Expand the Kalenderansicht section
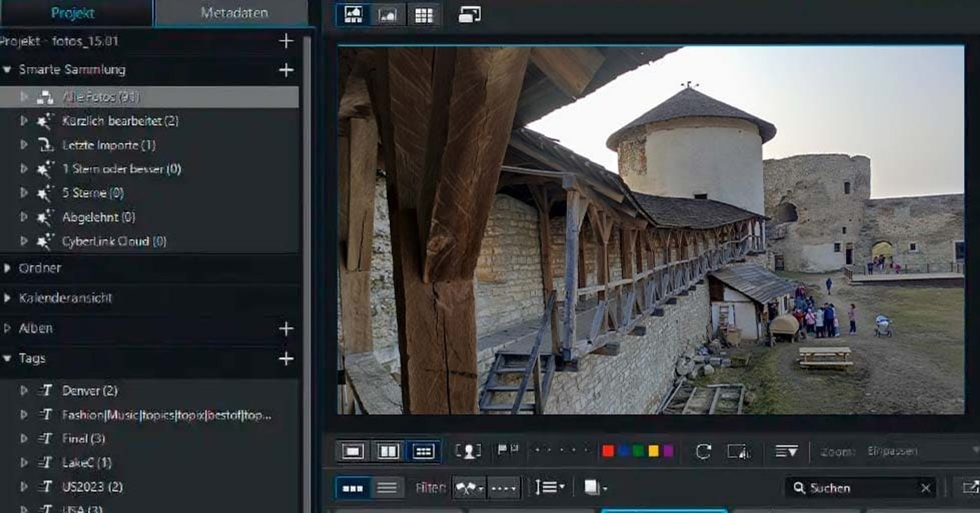 8,298
